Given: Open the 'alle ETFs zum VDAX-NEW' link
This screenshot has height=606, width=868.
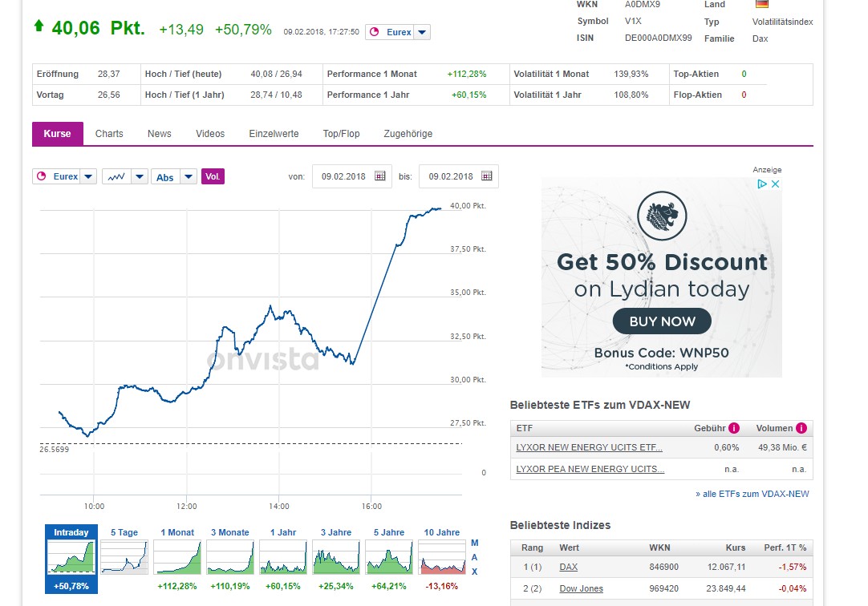Looking at the screenshot, I should tap(752, 494).
